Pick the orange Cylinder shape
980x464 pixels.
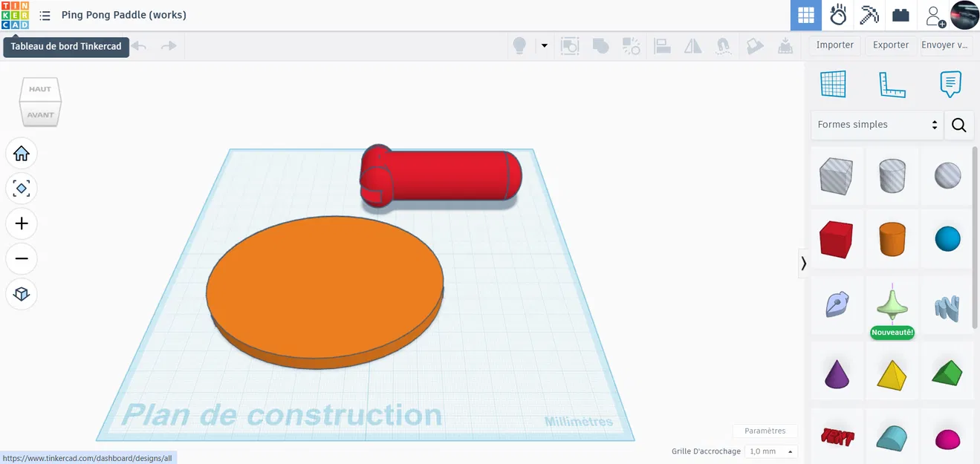click(x=892, y=239)
